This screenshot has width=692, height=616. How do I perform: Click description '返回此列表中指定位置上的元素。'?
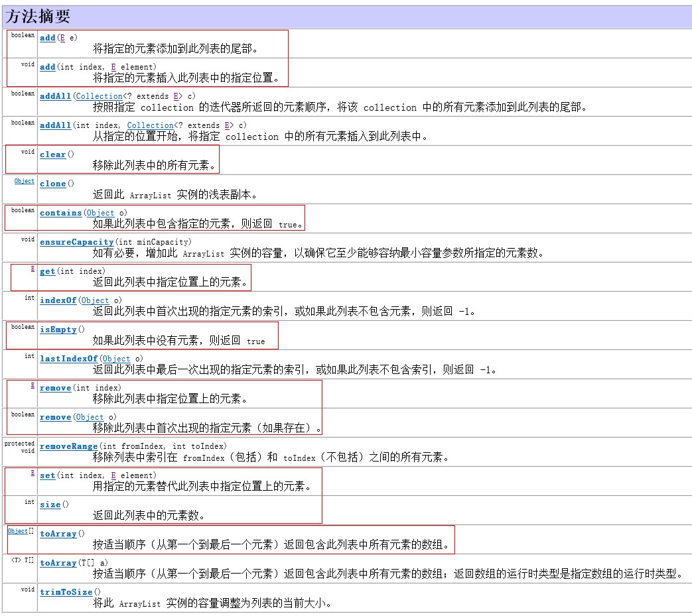point(170,282)
